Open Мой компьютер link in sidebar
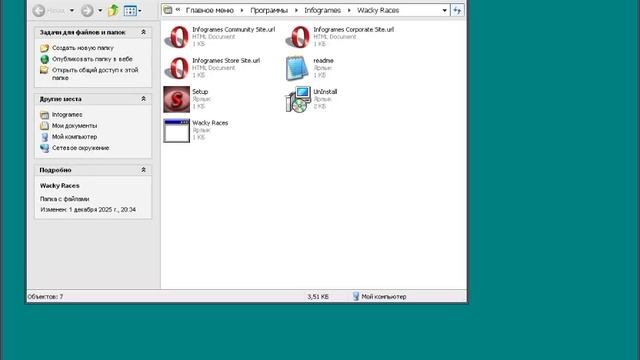Viewport: 640px width, 360px height. [74, 137]
